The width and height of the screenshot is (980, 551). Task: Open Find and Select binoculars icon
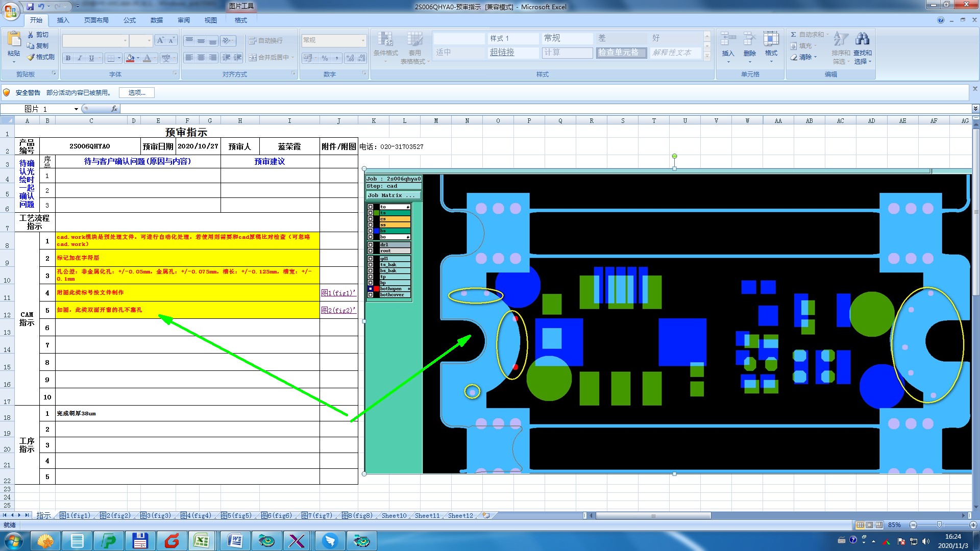[863, 39]
